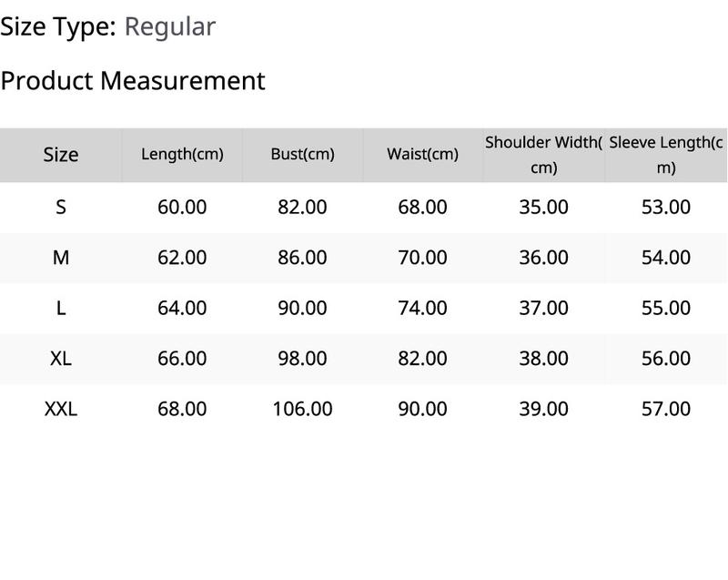Click the S size row label

pos(61,207)
